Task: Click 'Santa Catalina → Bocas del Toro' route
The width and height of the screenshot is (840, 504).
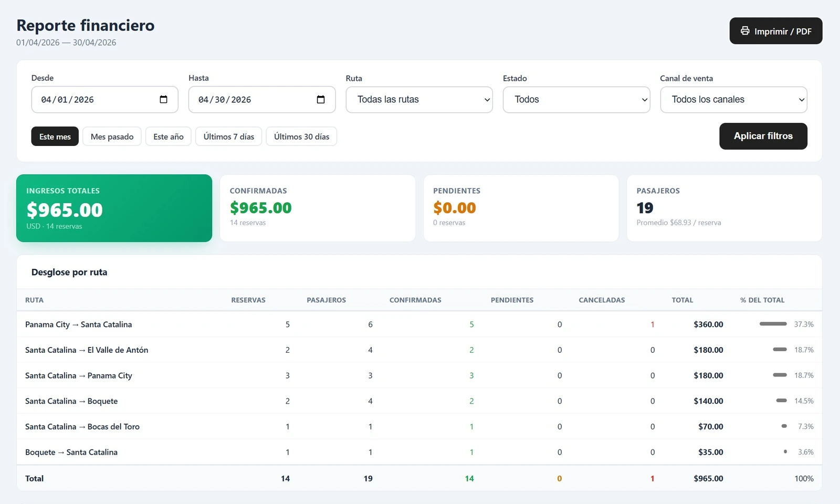Action: point(82,427)
